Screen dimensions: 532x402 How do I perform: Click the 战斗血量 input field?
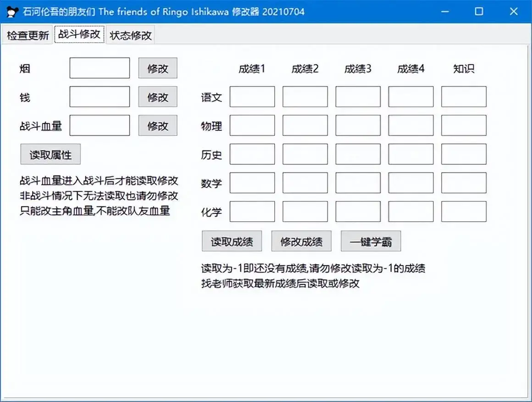99,125
